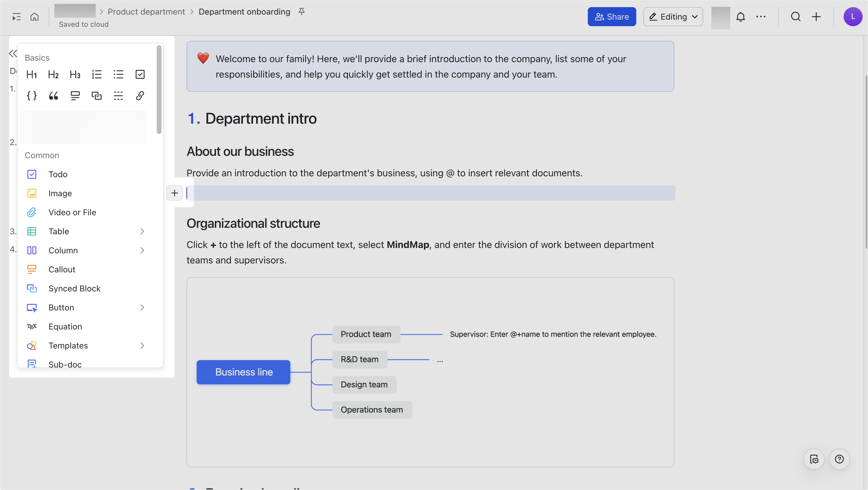This screenshot has width=868, height=490.
Task: Insert a link using the chain icon
Action: click(x=140, y=95)
